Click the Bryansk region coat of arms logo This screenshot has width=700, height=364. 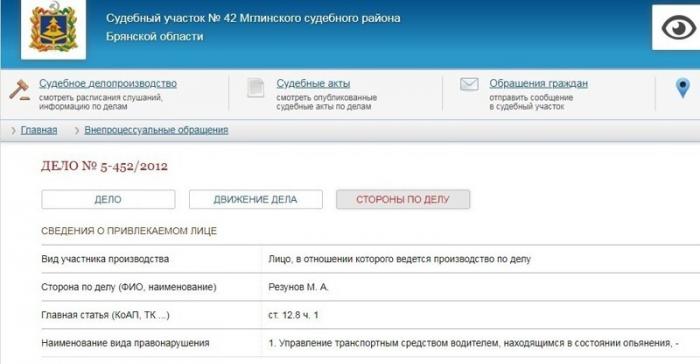(x=53, y=28)
